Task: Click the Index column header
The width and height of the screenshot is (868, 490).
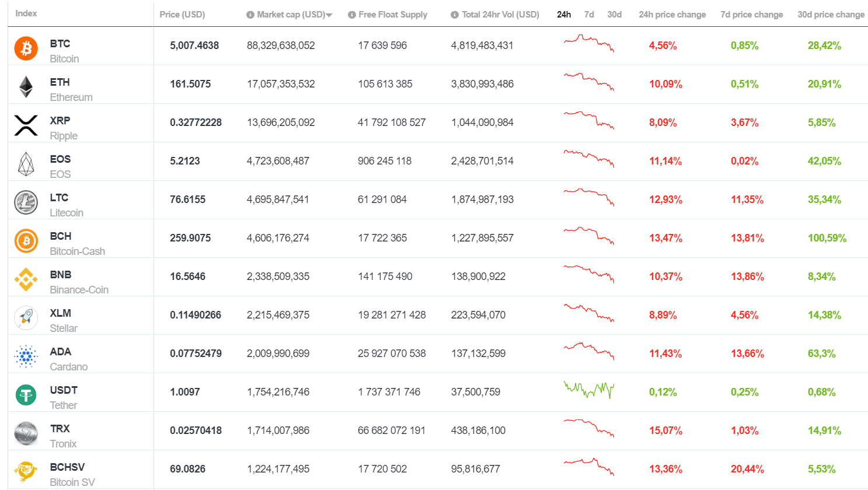Action: click(x=26, y=13)
